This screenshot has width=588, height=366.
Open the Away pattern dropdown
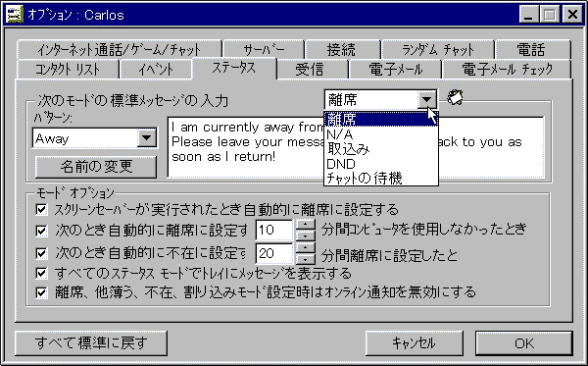click(x=146, y=137)
